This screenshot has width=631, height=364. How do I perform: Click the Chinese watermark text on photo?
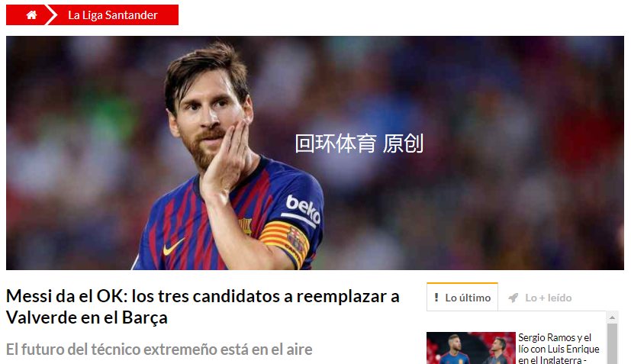click(359, 143)
